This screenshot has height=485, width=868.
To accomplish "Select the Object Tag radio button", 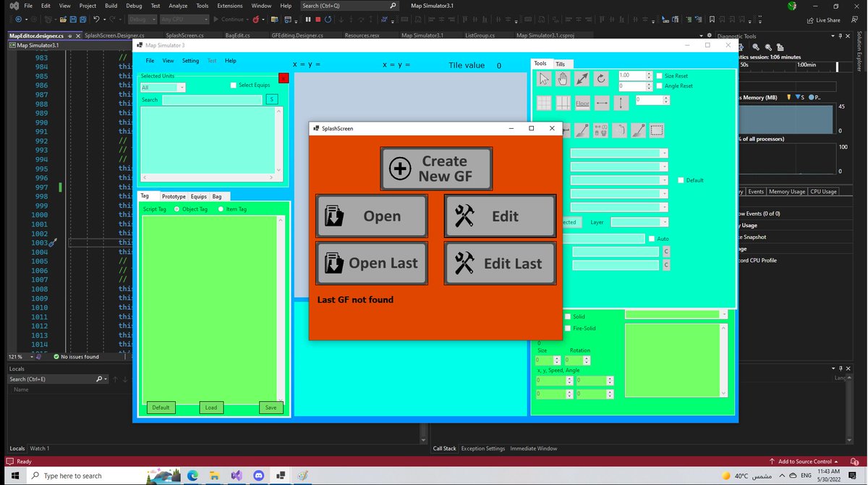I will (177, 209).
